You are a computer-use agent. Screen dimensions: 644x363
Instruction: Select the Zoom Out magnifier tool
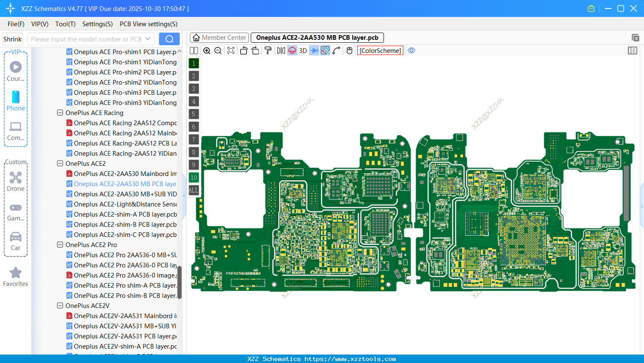pos(218,50)
